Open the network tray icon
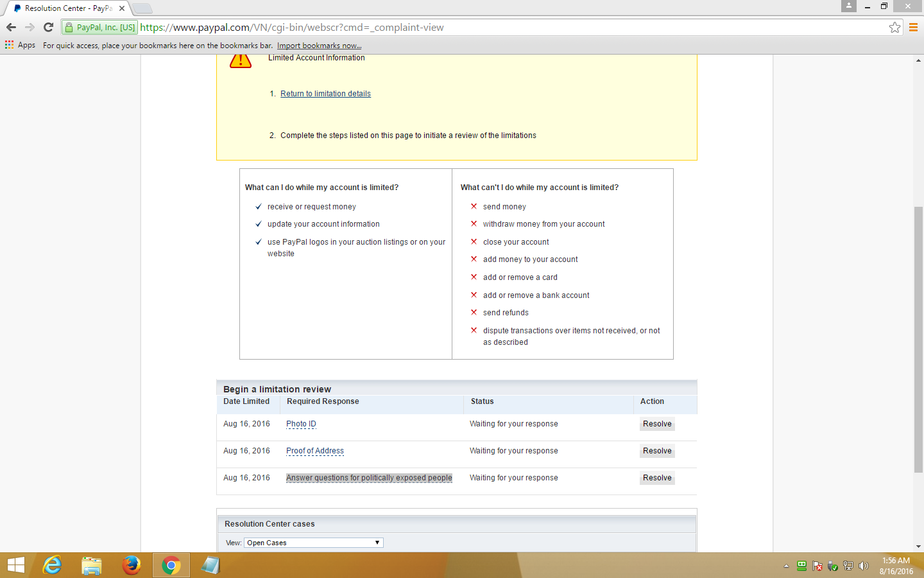924x578 pixels. pyautogui.click(x=848, y=566)
